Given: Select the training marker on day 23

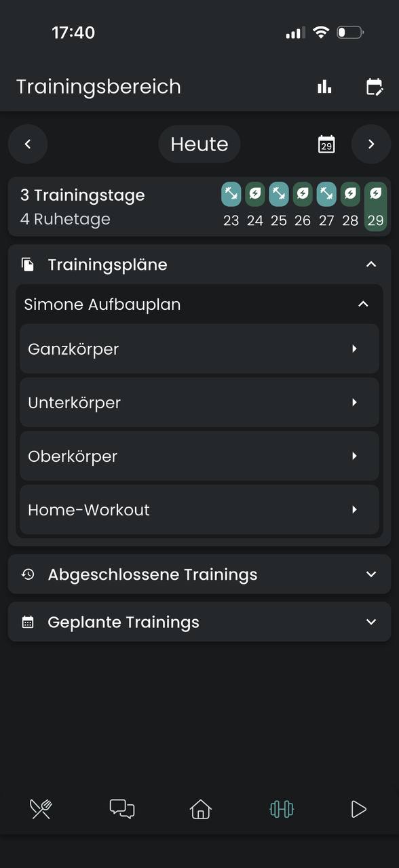Looking at the screenshot, I should [231, 194].
